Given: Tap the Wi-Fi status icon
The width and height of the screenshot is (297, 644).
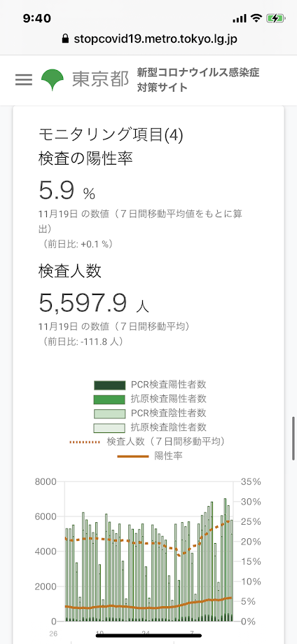Looking at the screenshot, I should click(257, 18).
